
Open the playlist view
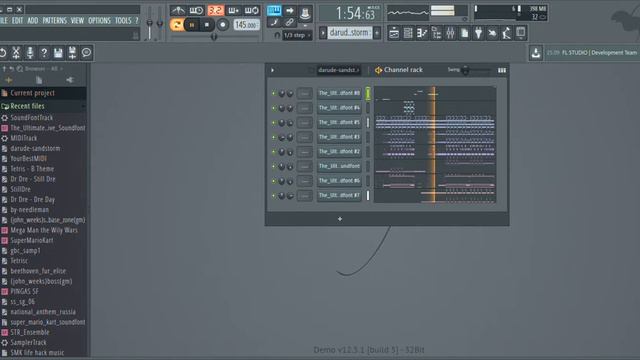pyautogui.click(x=393, y=33)
